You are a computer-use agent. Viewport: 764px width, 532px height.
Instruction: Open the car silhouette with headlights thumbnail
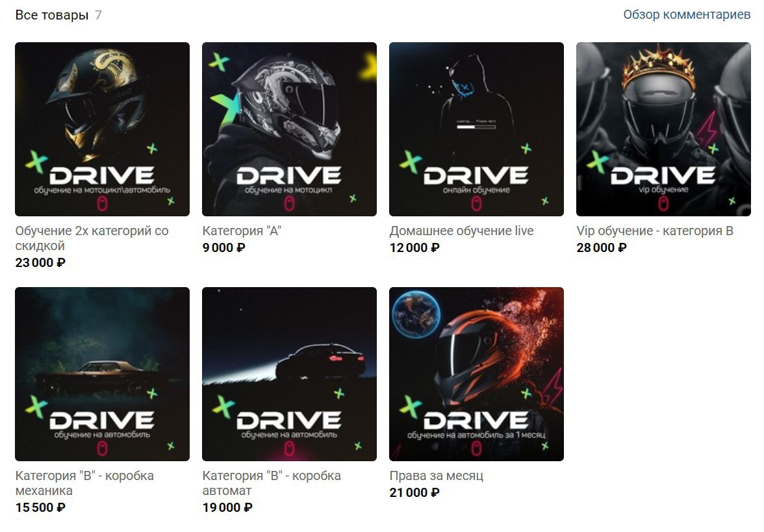tap(290, 374)
